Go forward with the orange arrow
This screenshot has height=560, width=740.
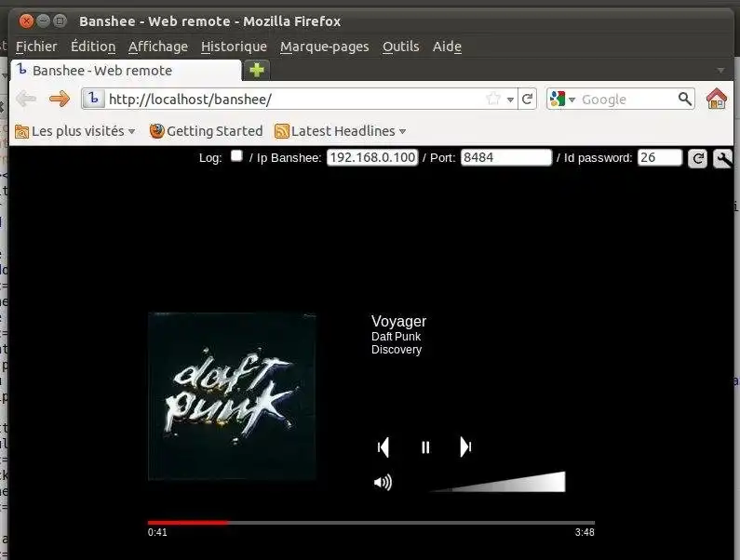[59, 99]
